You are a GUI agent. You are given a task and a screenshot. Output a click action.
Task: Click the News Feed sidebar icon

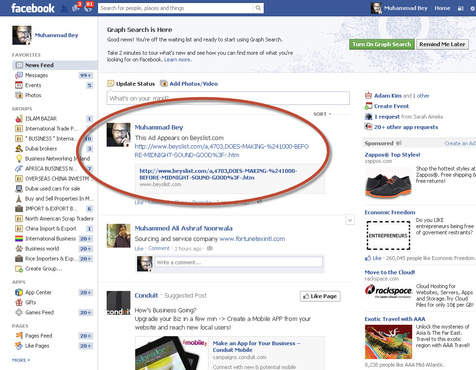(x=20, y=65)
